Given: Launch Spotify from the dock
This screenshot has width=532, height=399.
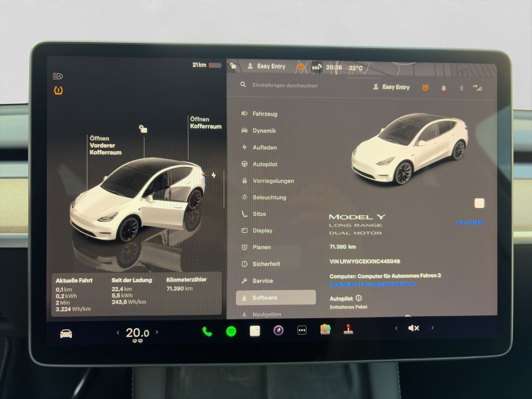Looking at the screenshot, I should click(x=231, y=331).
